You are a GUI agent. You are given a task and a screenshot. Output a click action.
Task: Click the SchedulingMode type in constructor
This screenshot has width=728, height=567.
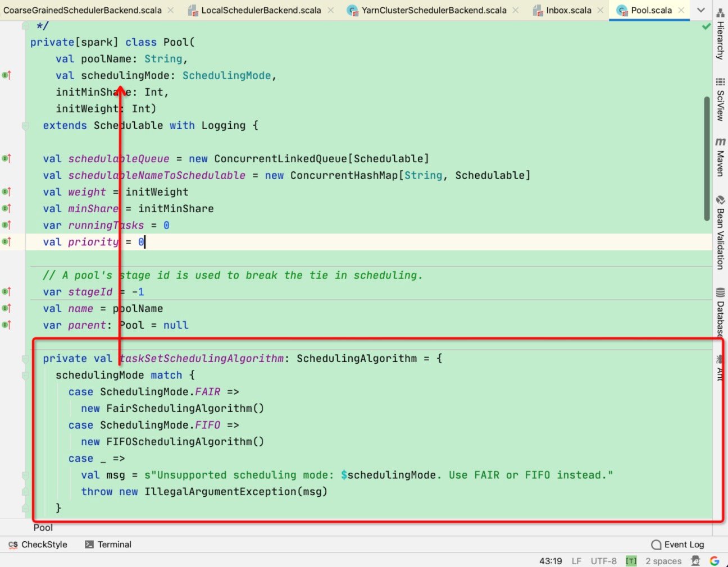(x=226, y=75)
